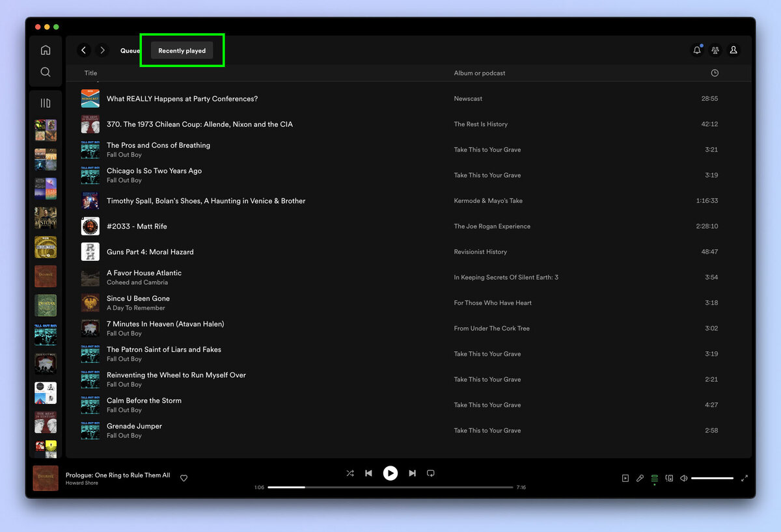Open album For Those Who Have Heart
The height and width of the screenshot is (532, 781).
[x=493, y=302]
